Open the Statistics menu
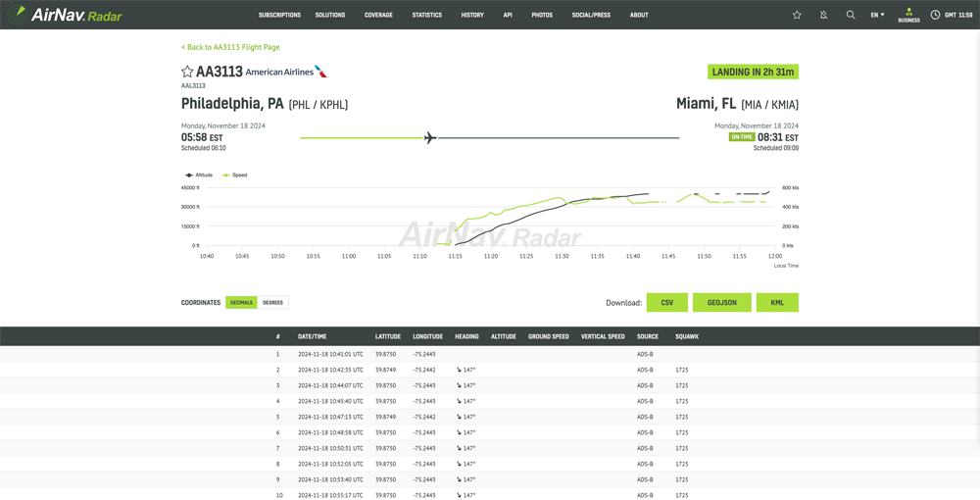The height and width of the screenshot is (500, 980). pos(427,15)
